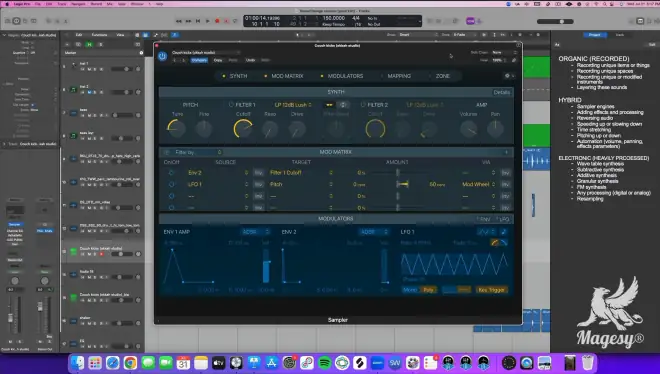This screenshot has width=660, height=374.
Task: Click the LFO 1 tempo sync note icon
Action: pyautogui.click(x=504, y=232)
